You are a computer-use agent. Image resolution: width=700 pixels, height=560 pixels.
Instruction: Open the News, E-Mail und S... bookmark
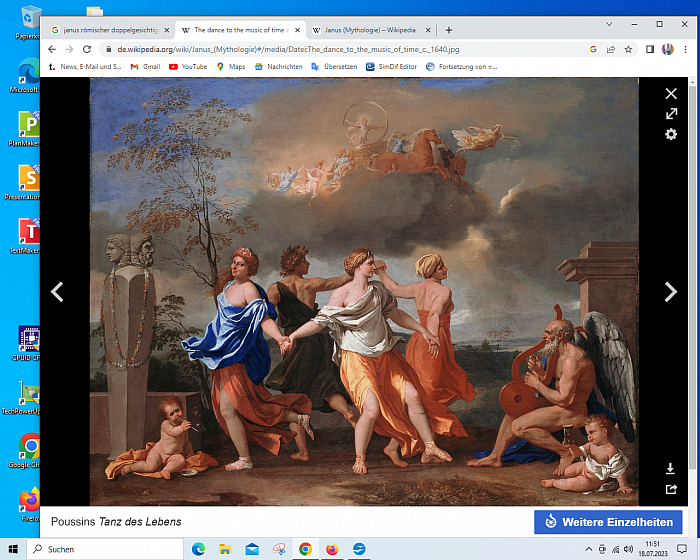point(84,67)
